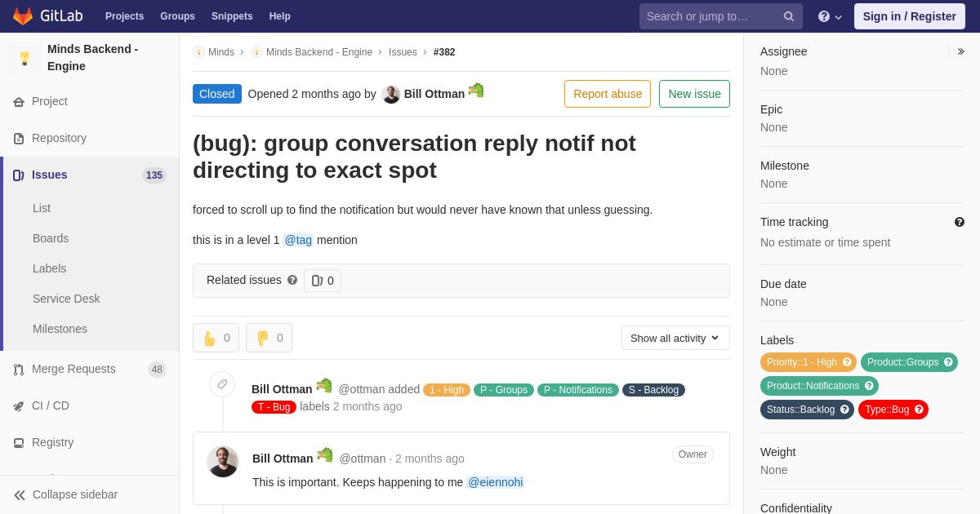Add thumbs up reaction
The image size is (980, 514).
(216, 338)
